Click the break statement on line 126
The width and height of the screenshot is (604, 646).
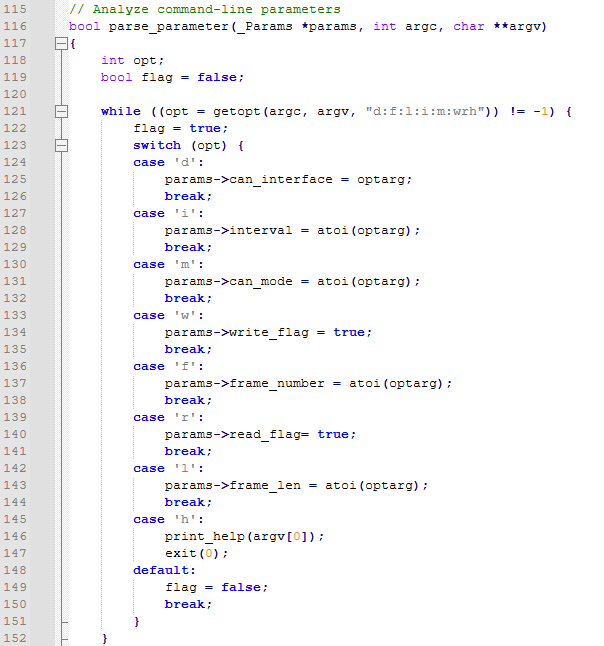[188, 197]
